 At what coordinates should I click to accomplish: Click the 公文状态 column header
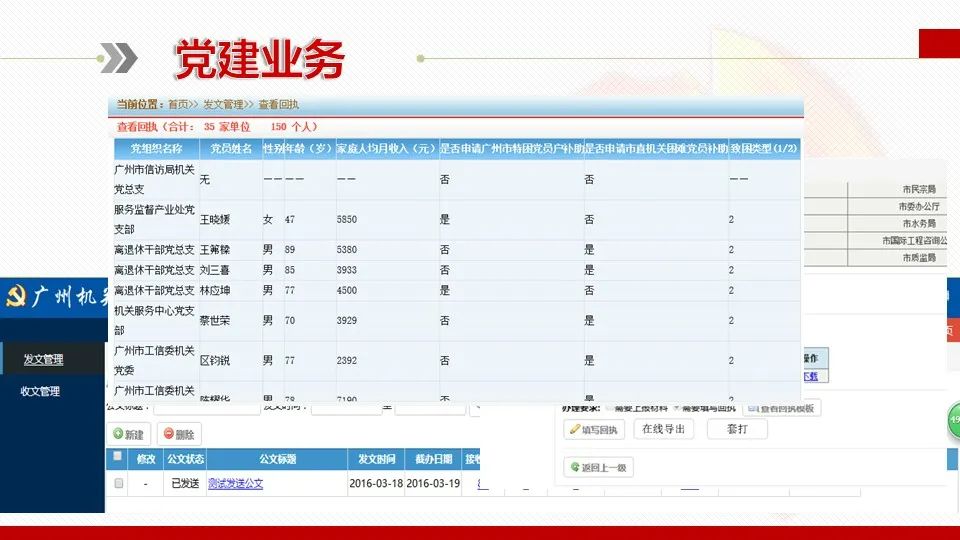point(186,459)
